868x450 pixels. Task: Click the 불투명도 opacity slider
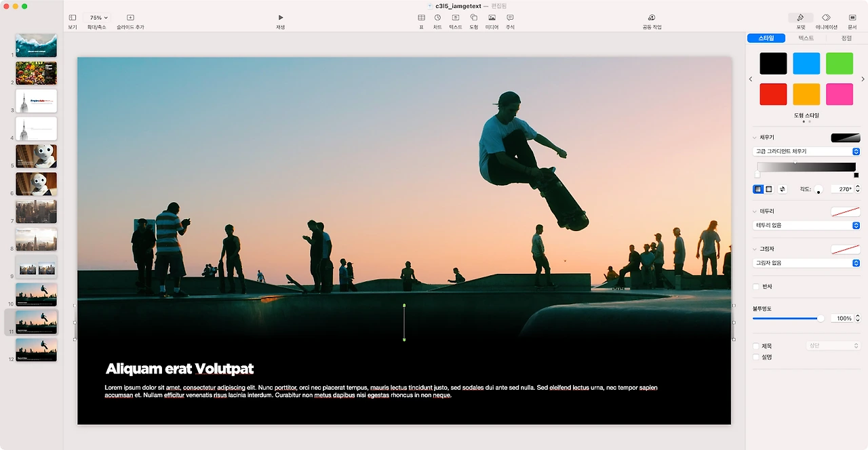point(789,318)
